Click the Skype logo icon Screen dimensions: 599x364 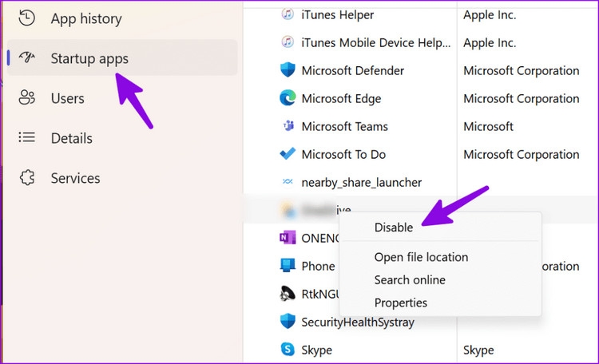pyautogui.click(x=288, y=349)
